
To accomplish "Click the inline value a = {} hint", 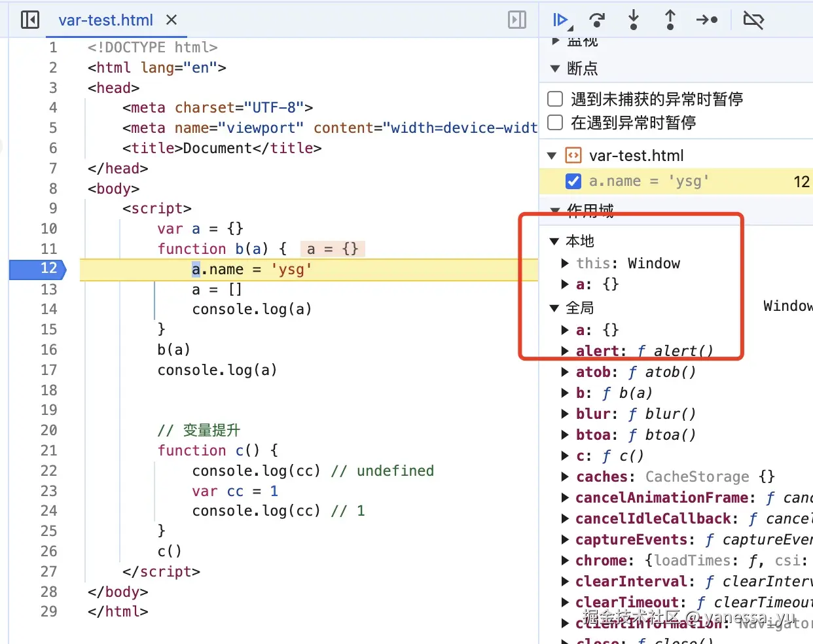I will coord(333,249).
